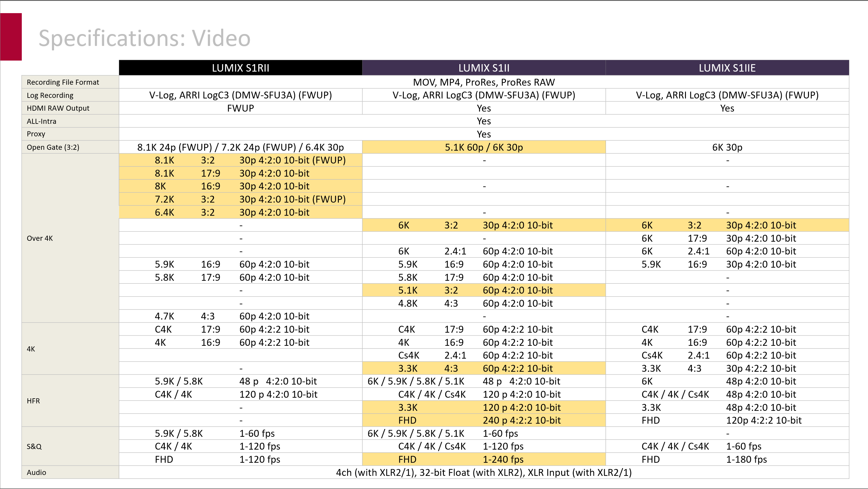868x489 pixels.
Task: Click '6K / 5.9K / 5.8K / 5.1K 48 p' HFR row
Action: 484,381
